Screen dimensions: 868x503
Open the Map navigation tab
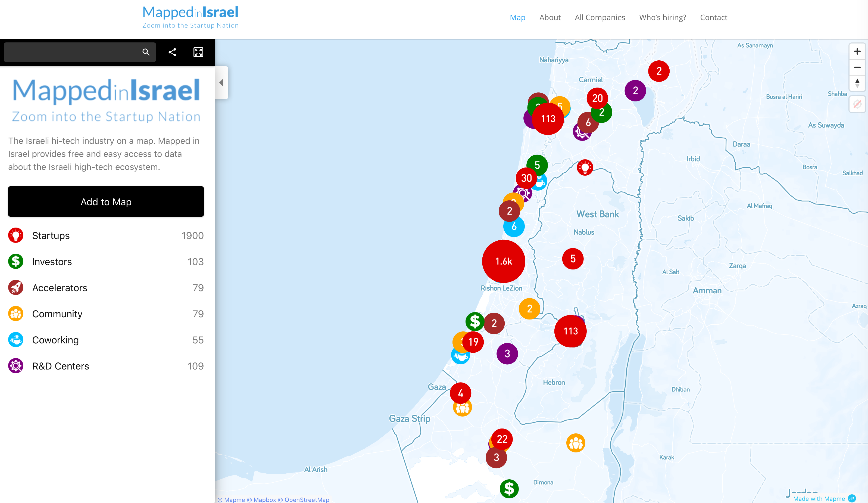point(517,17)
